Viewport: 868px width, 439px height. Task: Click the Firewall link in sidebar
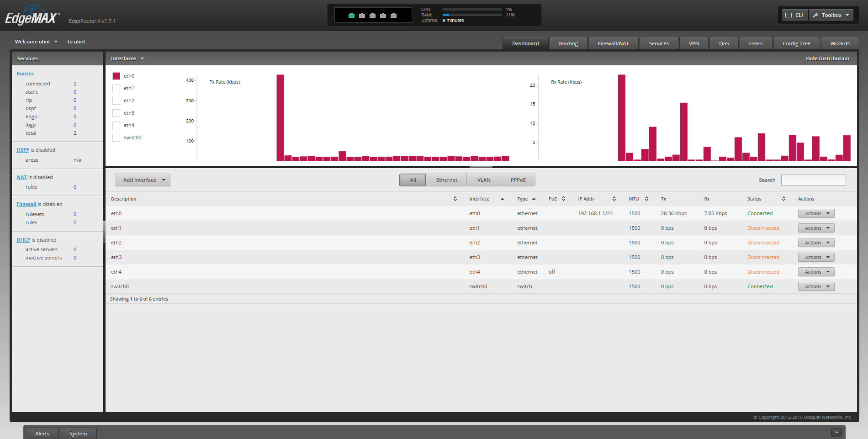26,204
